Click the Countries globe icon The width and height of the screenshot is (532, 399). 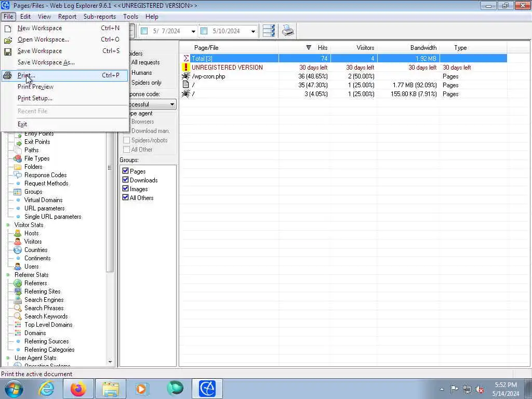pos(18,250)
